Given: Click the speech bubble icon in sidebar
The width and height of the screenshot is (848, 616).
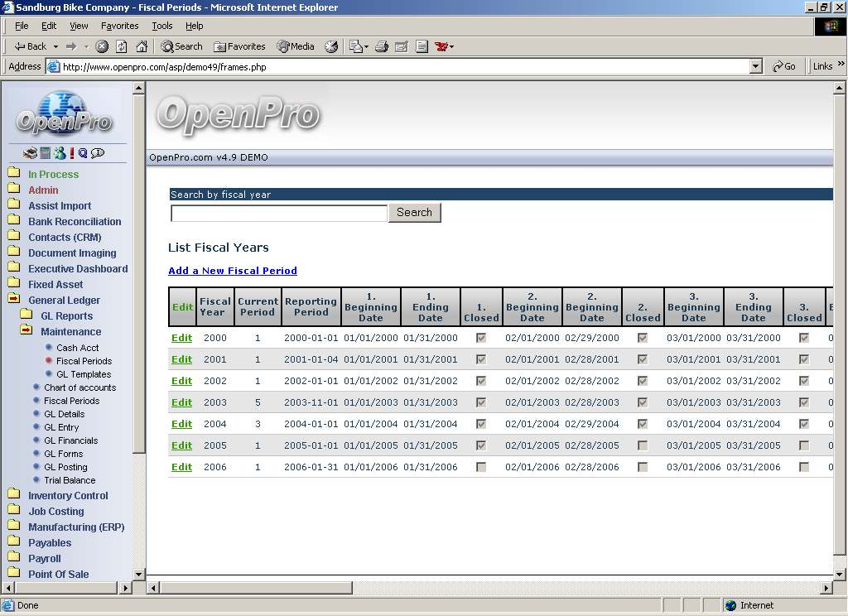Looking at the screenshot, I should coord(98,153).
